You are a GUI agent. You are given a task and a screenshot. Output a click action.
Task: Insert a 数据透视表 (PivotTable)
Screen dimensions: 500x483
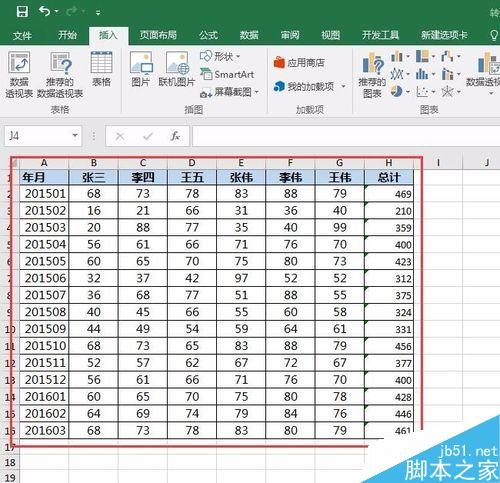coord(19,74)
